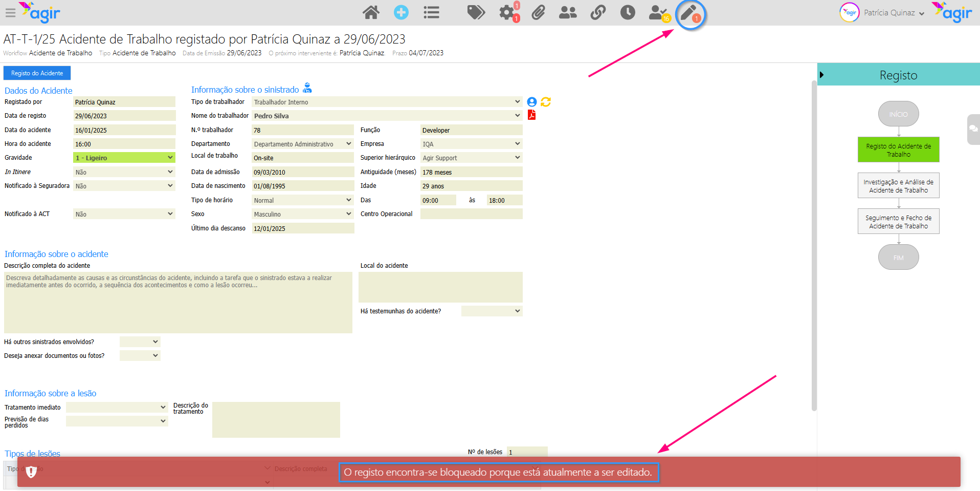Open the chain link icon
The width and height of the screenshot is (980, 491).
coord(598,12)
